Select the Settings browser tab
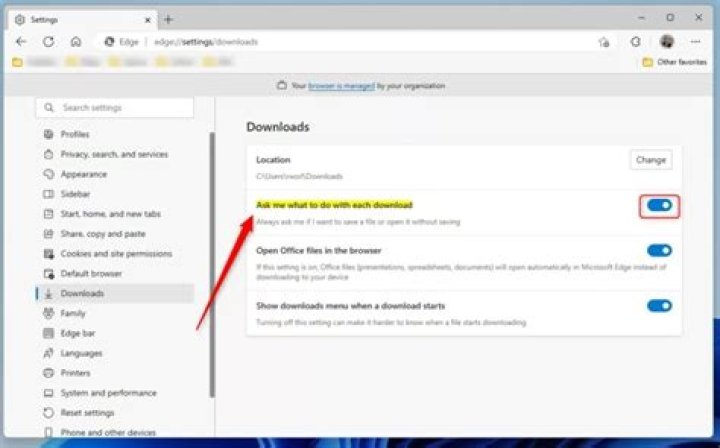 point(83,20)
